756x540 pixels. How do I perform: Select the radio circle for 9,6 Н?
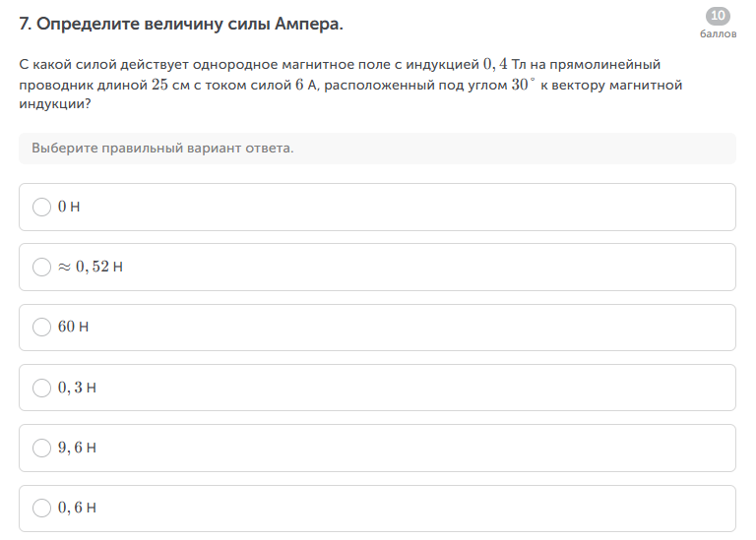(41, 448)
